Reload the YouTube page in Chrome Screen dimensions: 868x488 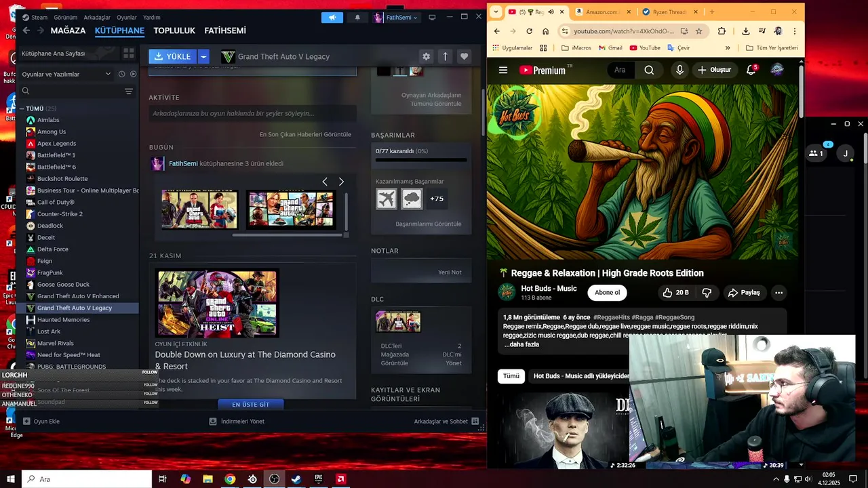[x=529, y=31]
